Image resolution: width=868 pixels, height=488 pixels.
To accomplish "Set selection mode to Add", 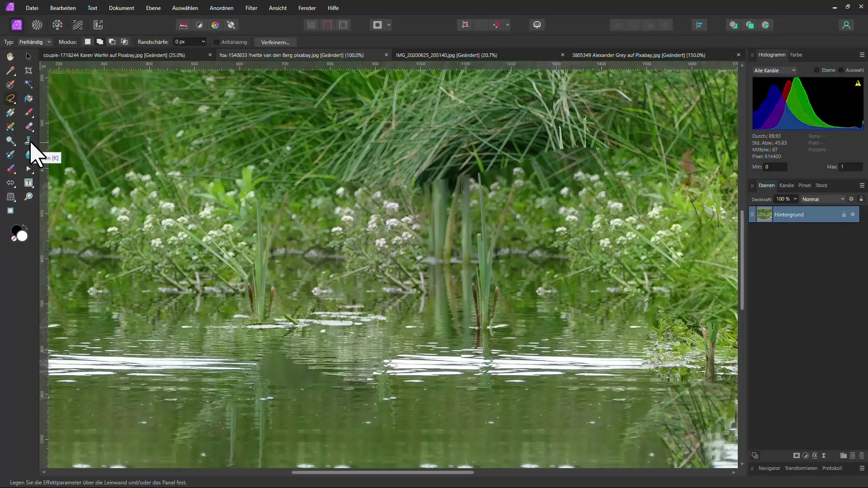I will pyautogui.click(x=100, y=42).
